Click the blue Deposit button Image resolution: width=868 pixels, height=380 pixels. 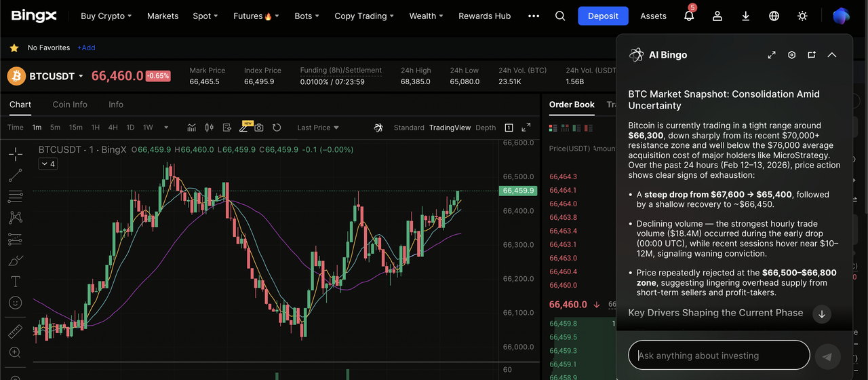[603, 16]
